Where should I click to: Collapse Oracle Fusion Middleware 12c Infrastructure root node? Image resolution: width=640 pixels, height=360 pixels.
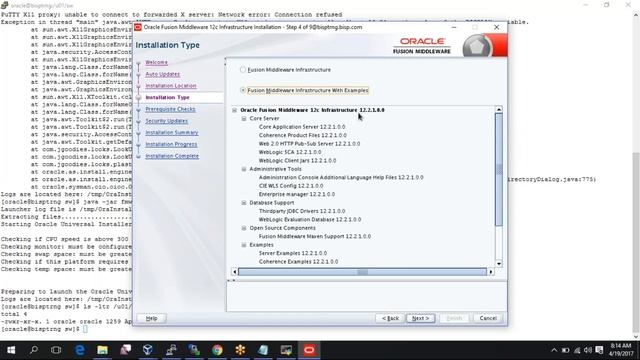pyautogui.click(x=235, y=110)
